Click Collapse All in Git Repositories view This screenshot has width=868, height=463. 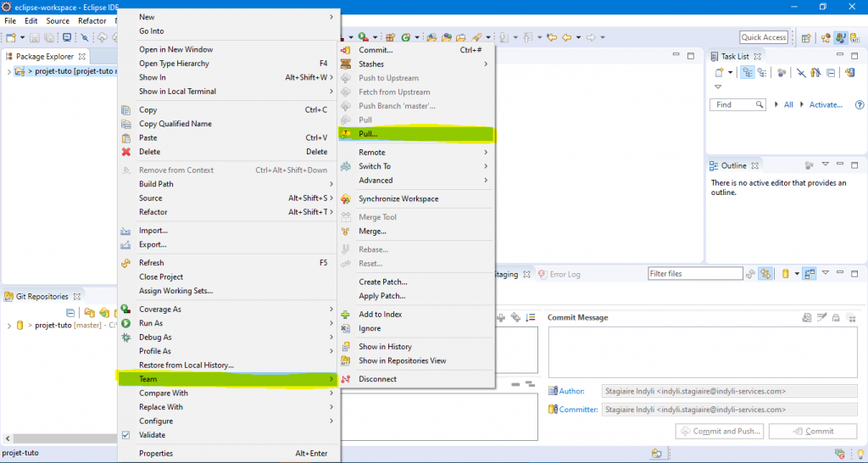(x=70, y=312)
